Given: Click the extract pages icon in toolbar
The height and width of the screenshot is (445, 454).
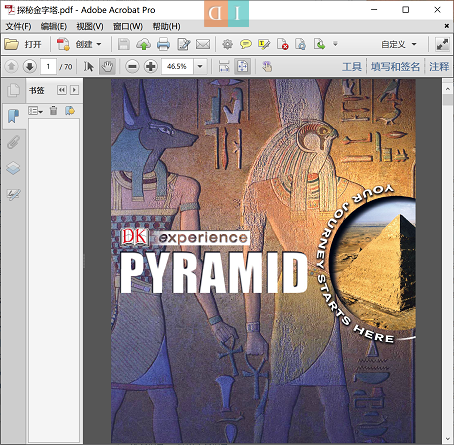Looking at the screenshot, I should pyautogui.click(x=319, y=44).
